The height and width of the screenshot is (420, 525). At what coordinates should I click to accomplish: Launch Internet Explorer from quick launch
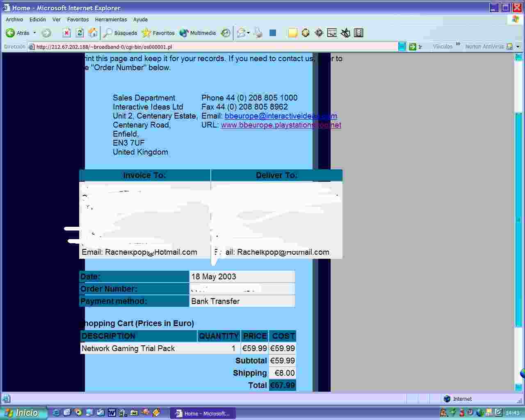[57, 413]
